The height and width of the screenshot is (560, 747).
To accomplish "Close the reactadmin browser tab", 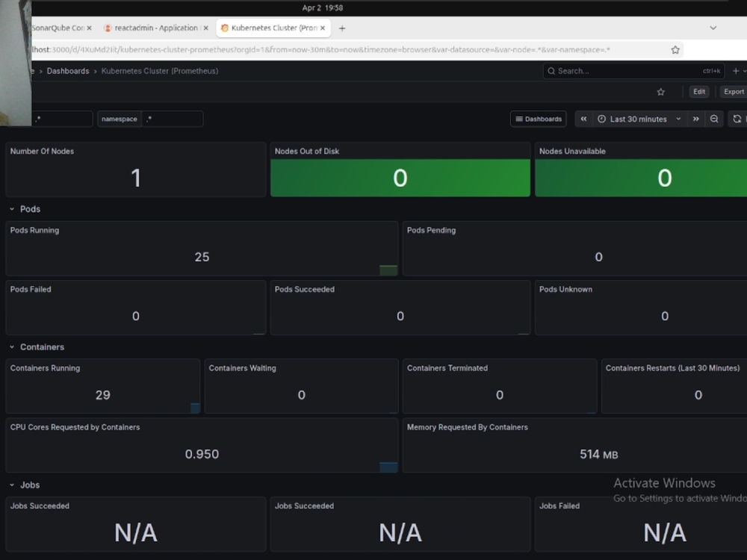I will (206, 28).
